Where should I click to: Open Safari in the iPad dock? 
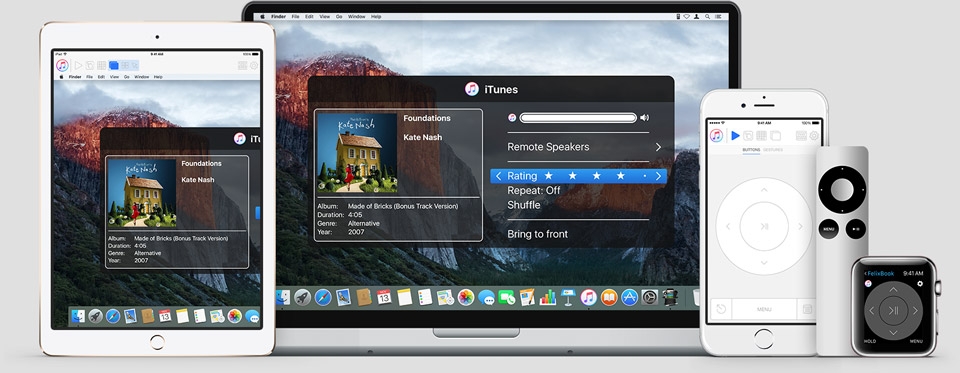[113, 315]
